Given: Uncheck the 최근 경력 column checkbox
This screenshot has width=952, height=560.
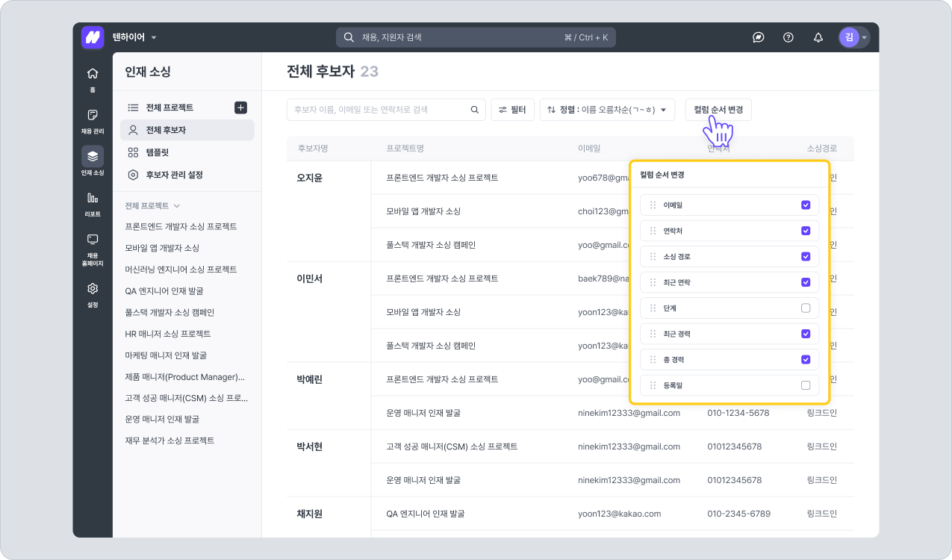Looking at the screenshot, I should (x=806, y=334).
